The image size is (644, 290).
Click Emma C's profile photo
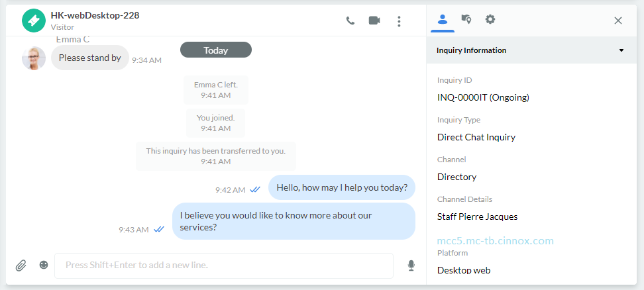click(34, 58)
